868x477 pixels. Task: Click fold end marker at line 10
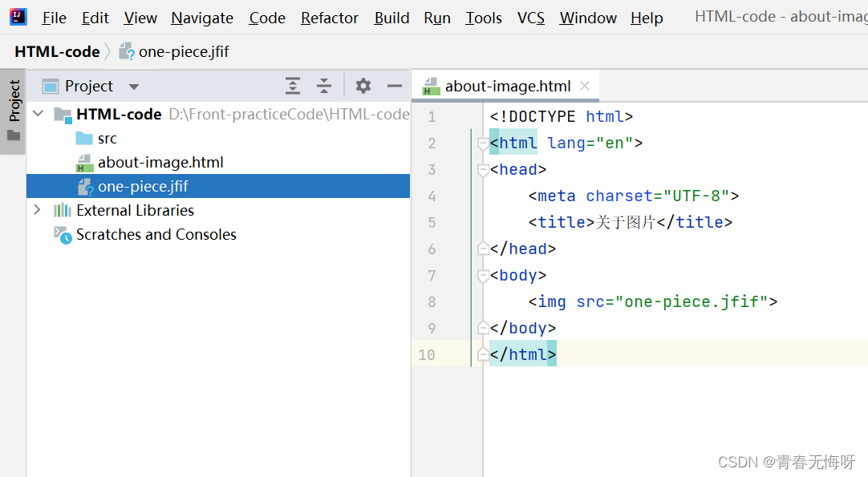(483, 354)
